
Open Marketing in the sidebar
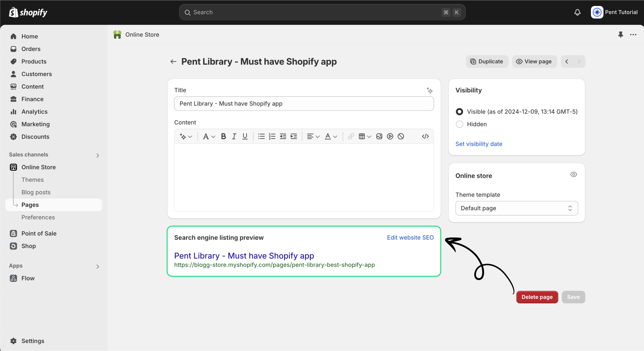[x=54, y=124]
